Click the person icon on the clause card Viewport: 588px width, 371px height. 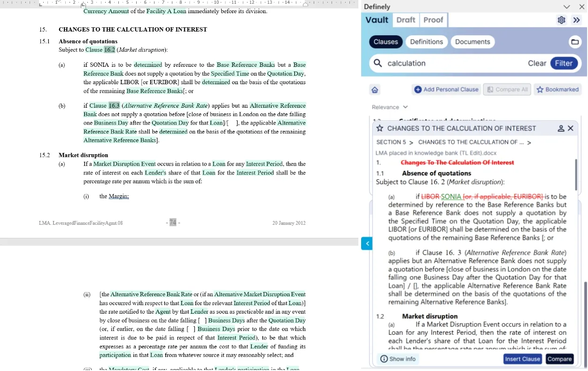(x=562, y=128)
